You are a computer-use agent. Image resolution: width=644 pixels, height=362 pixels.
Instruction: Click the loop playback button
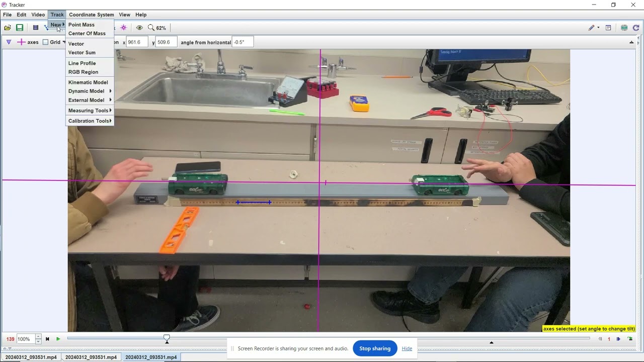(x=630, y=339)
